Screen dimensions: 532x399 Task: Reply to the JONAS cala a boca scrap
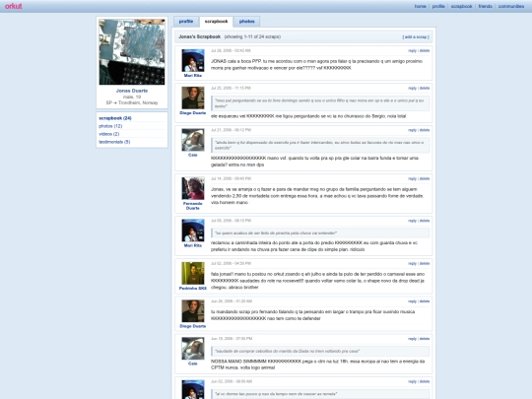[412, 50]
